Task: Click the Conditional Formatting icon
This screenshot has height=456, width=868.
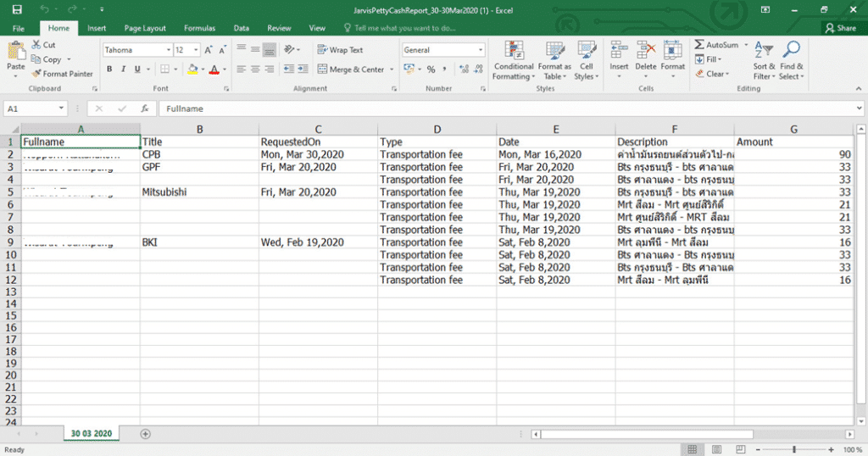Action: pos(513,51)
